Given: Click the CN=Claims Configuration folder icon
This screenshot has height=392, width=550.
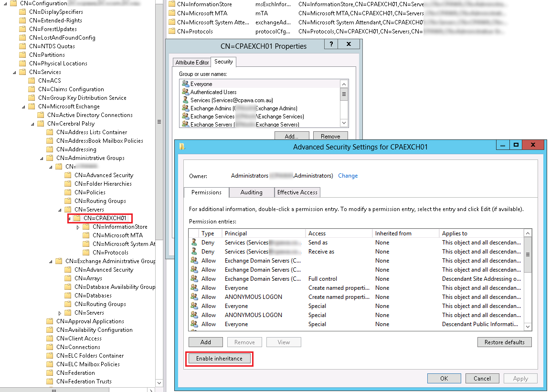Looking at the screenshot, I should (32, 89).
